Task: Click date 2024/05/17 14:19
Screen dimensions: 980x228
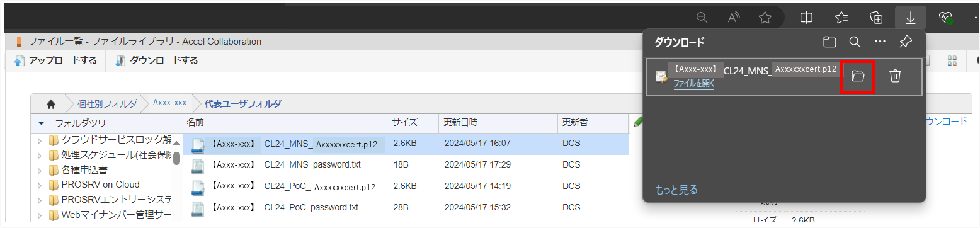Action: pyautogui.click(x=477, y=186)
